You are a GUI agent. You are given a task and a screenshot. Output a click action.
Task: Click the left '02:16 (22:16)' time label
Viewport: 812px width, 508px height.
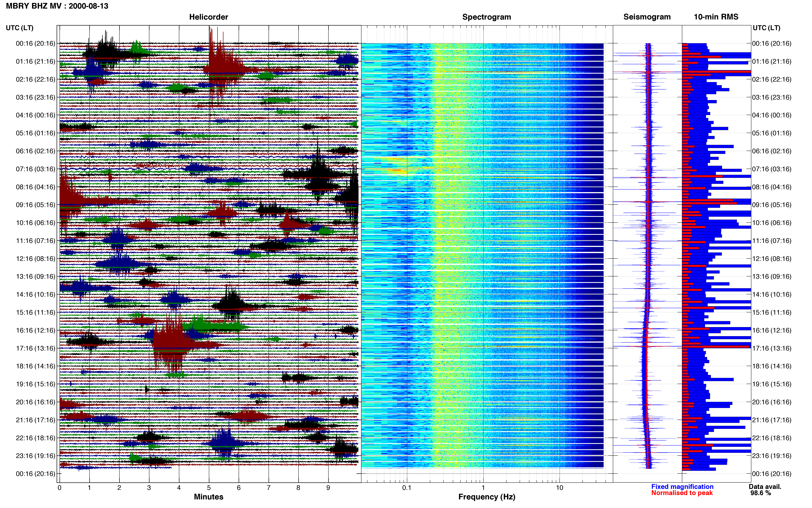(36, 79)
